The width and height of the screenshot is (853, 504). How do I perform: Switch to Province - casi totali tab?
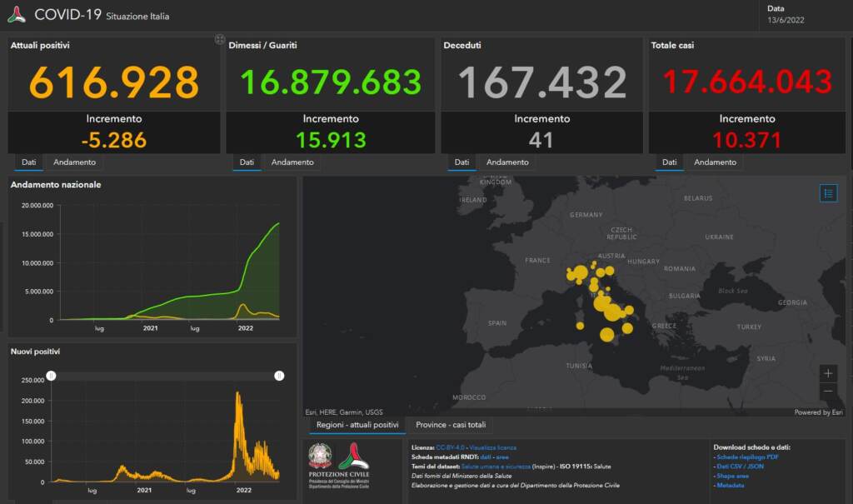451,425
